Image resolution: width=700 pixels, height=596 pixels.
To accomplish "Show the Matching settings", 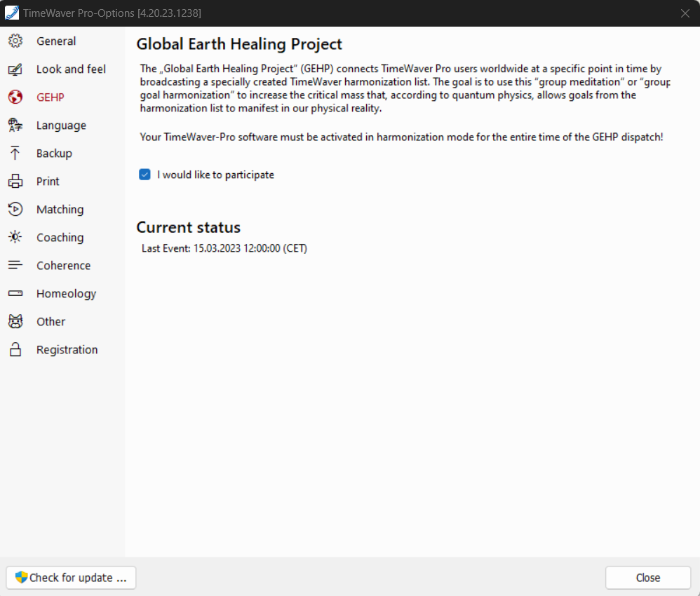I will coord(60,210).
